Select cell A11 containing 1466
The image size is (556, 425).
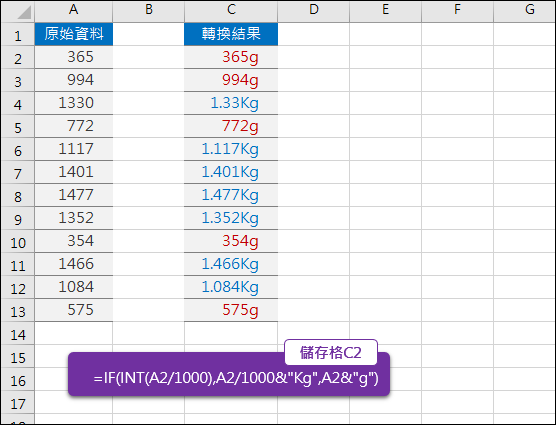click(74, 264)
